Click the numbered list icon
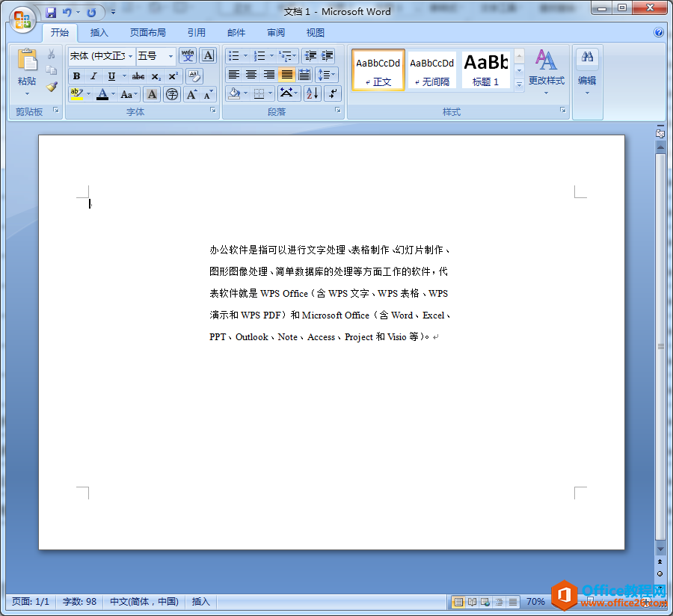The image size is (673, 616). point(259,56)
